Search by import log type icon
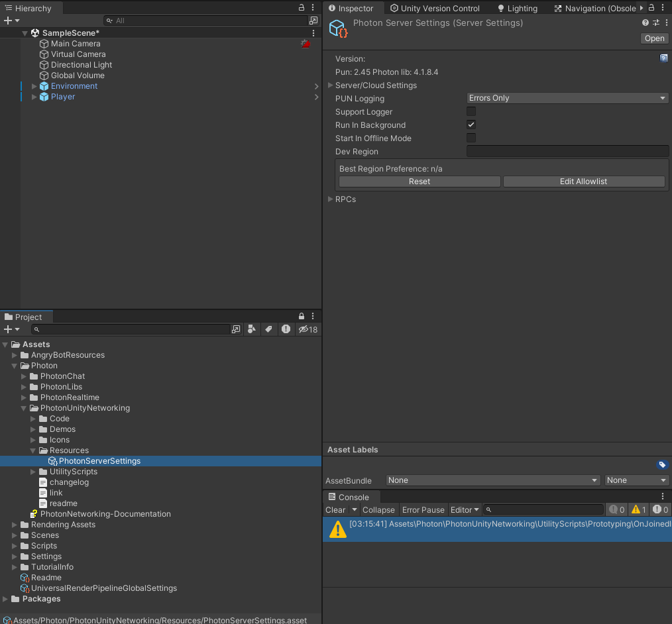Image resolution: width=672 pixels, height=624 pixels. [286, 329]
